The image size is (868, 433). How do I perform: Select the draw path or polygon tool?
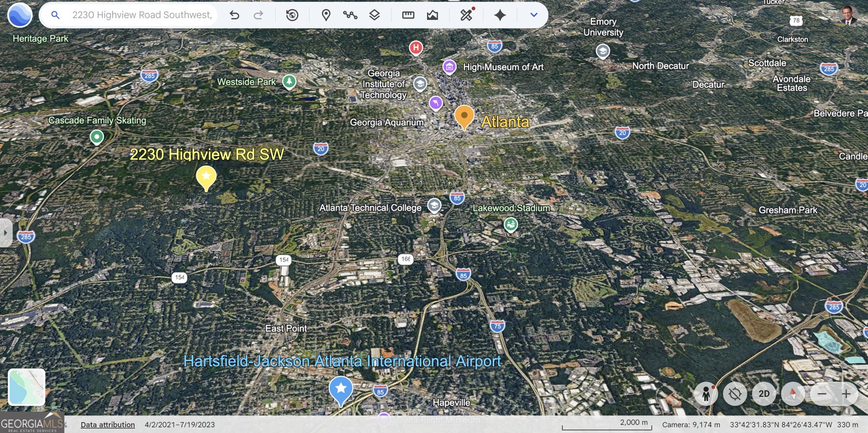click(350, 15)
